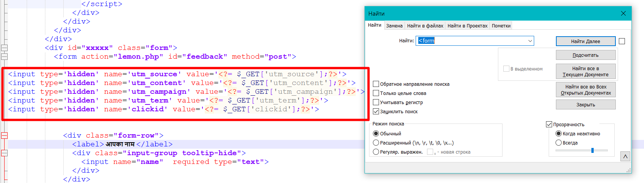Click 'lemon.php' in the form action
The height and width of the screenshot is (183, 644).
[x=138, y=56]
